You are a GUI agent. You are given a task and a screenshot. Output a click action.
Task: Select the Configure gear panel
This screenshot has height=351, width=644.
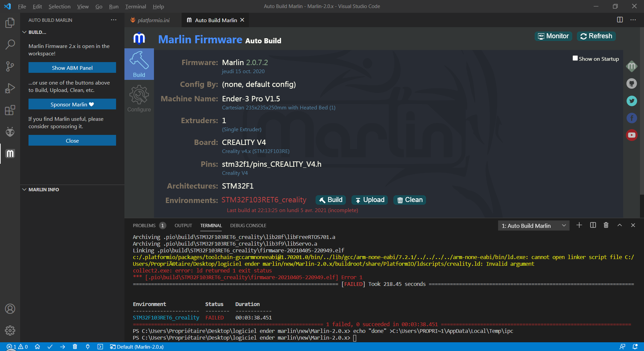coord(139,99)
